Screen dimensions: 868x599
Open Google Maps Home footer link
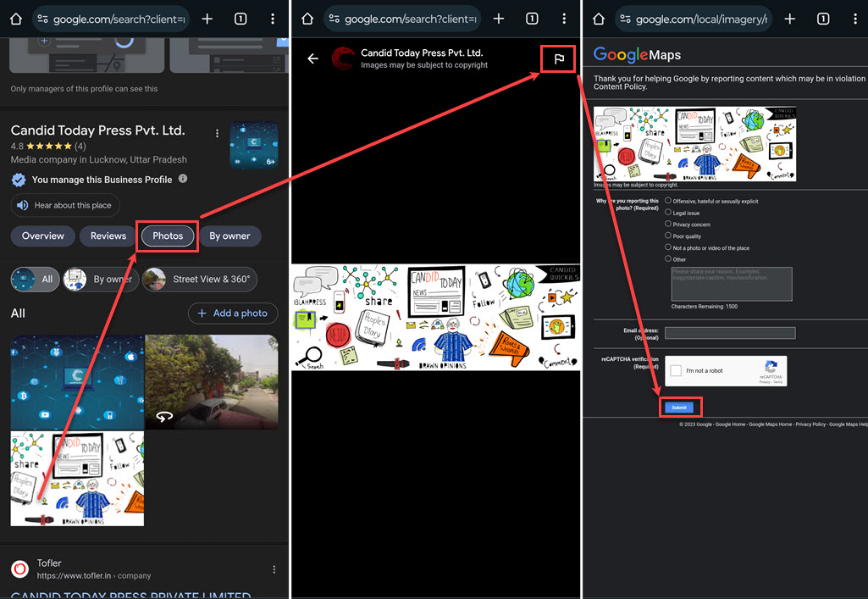[x=771, y=424]
